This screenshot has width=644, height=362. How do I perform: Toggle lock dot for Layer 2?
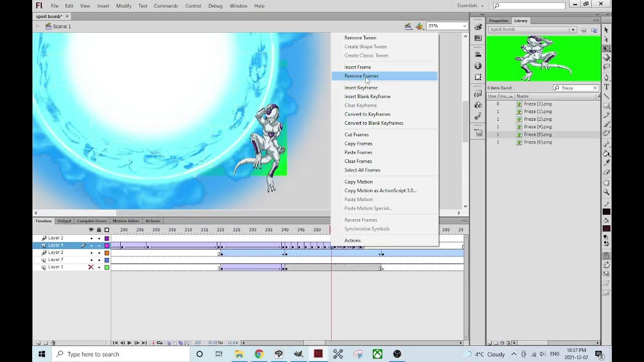coord(99,238)
